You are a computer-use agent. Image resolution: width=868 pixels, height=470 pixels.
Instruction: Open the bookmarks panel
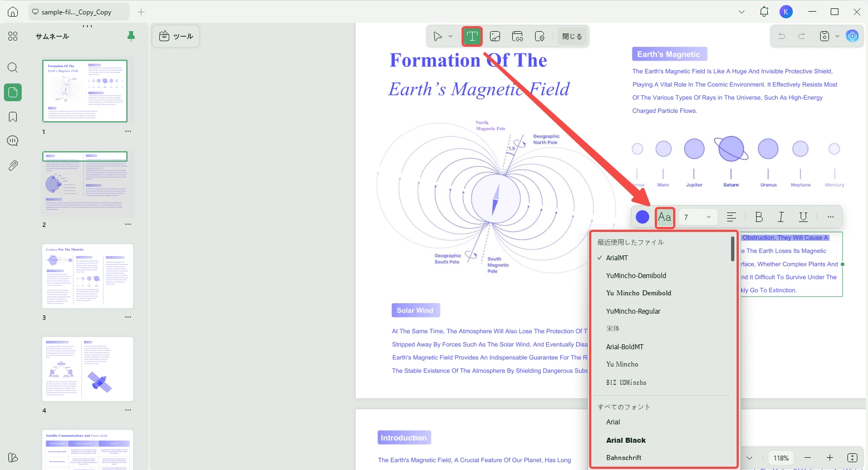13,117
